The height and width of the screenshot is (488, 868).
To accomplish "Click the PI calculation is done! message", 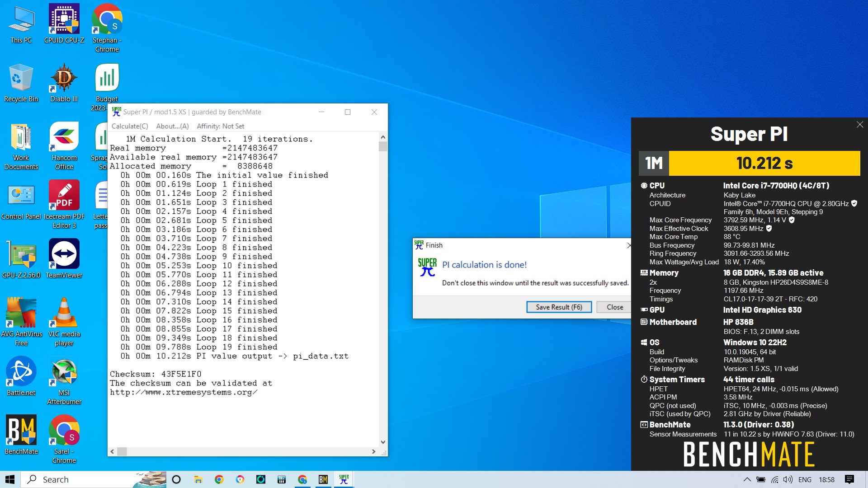I will 484,265.
